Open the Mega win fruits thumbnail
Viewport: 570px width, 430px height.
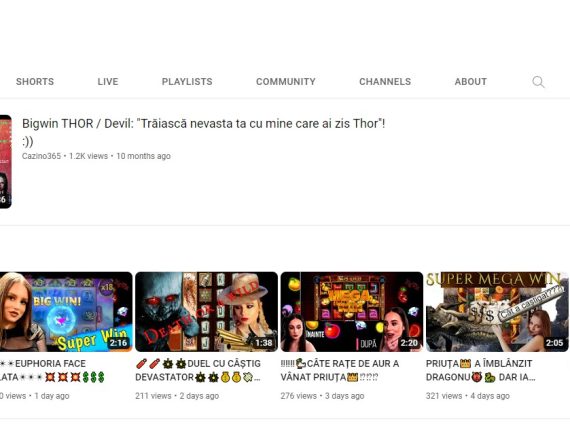point(352,312)
